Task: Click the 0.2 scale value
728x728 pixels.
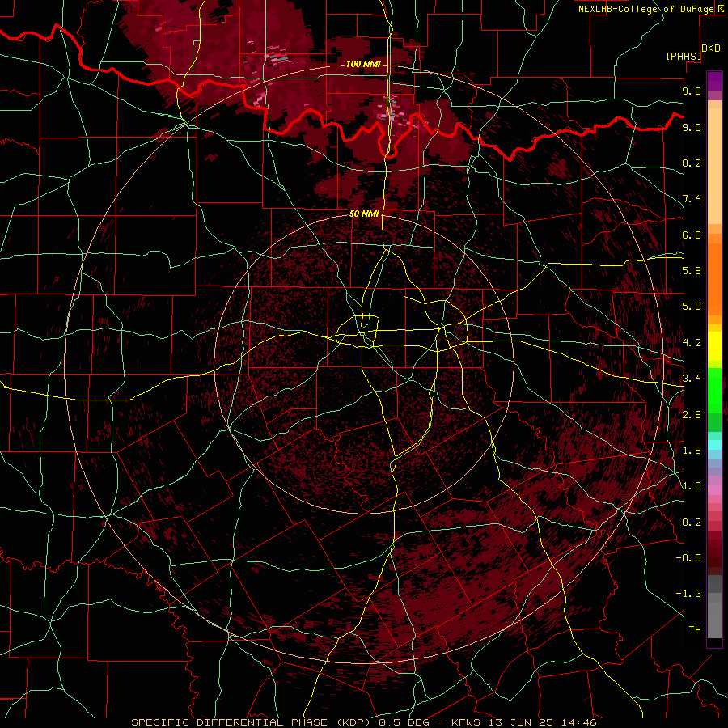Action: coord(692,523)
